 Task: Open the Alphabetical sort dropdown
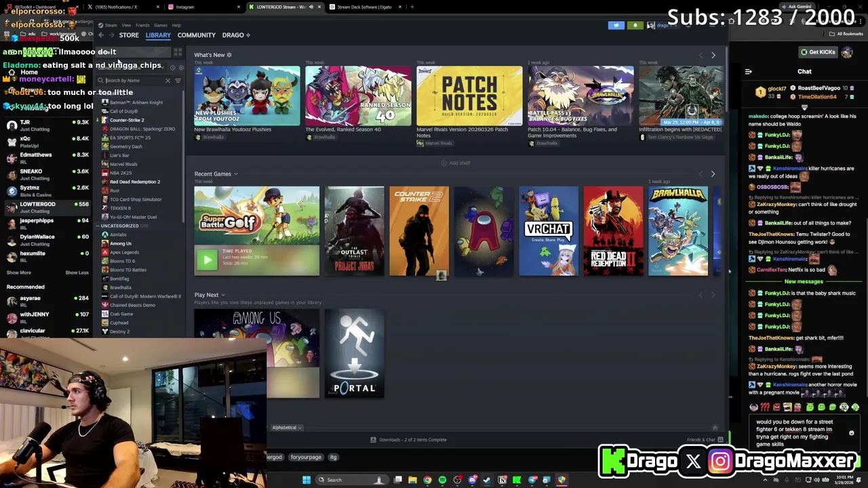coord(287,428)
